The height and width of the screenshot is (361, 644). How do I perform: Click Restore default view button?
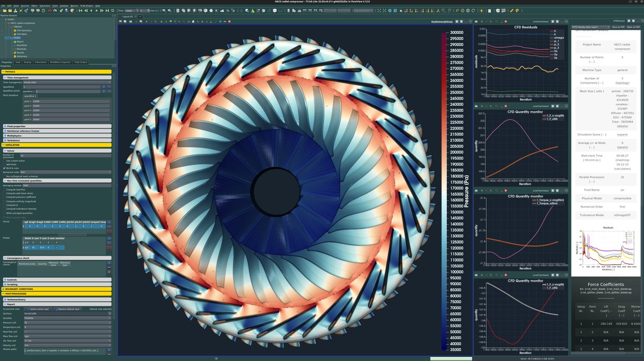tap(68, 309)
